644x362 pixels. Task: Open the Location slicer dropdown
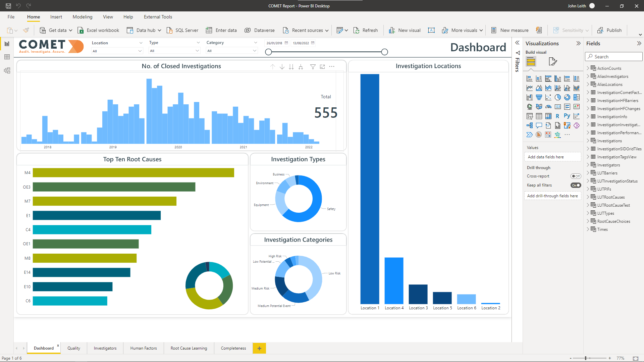[140, 51]
